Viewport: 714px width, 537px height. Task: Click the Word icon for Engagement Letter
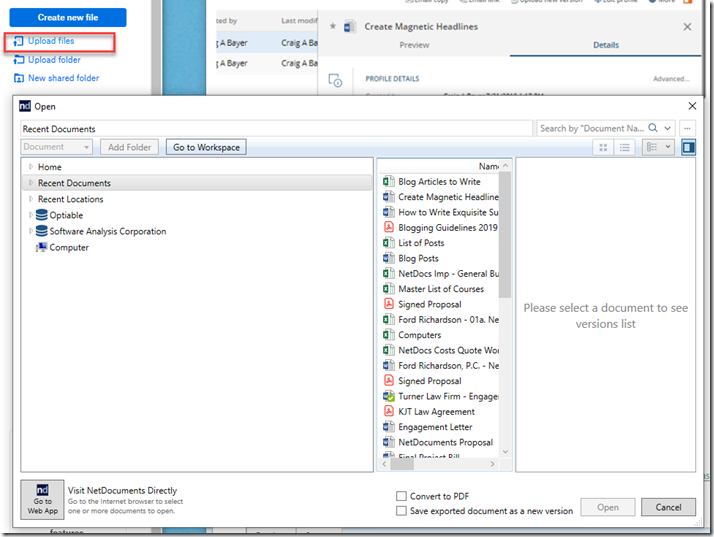388,427
